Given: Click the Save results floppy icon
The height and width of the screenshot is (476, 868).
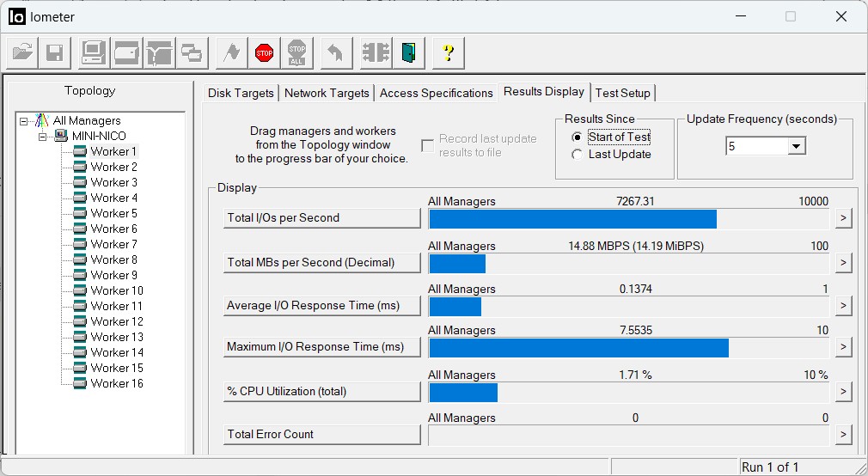Looking at the screenshot, I should point(54,53).
